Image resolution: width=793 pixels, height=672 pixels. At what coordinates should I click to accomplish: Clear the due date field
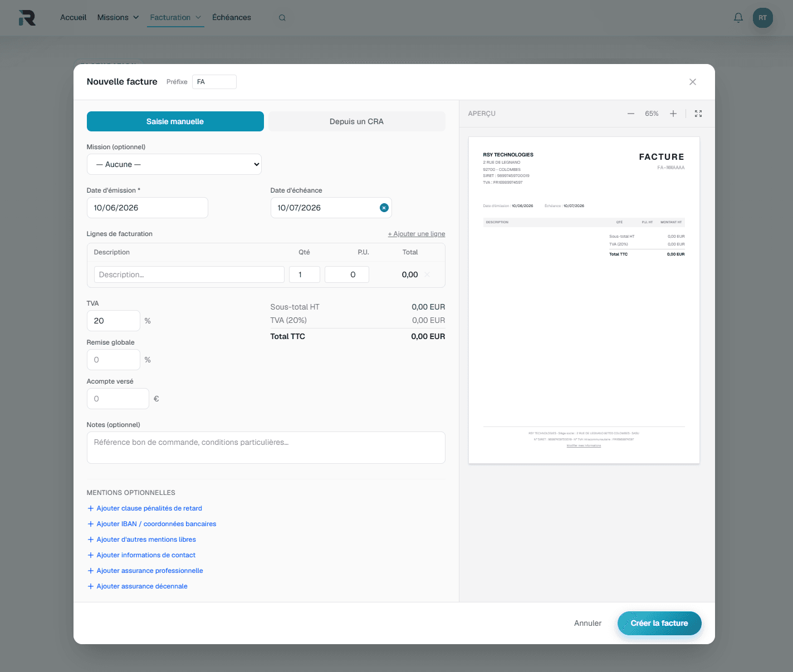[x=384, y=208]
